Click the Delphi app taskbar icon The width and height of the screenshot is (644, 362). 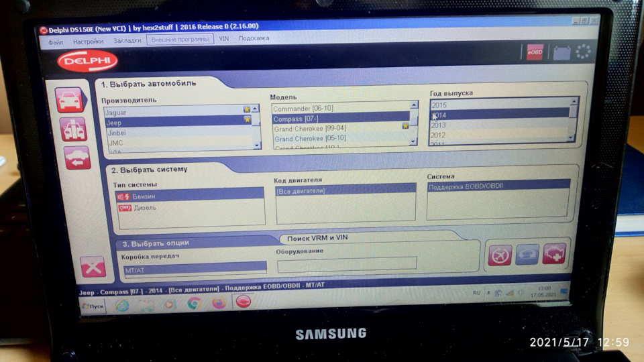[x=243, y=302]
